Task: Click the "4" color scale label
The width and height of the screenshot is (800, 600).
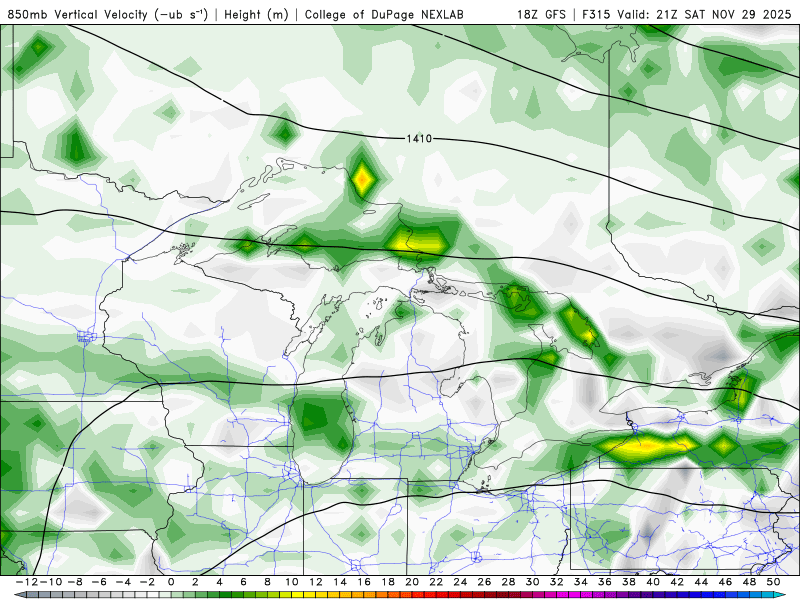Action: coord(219,582)
